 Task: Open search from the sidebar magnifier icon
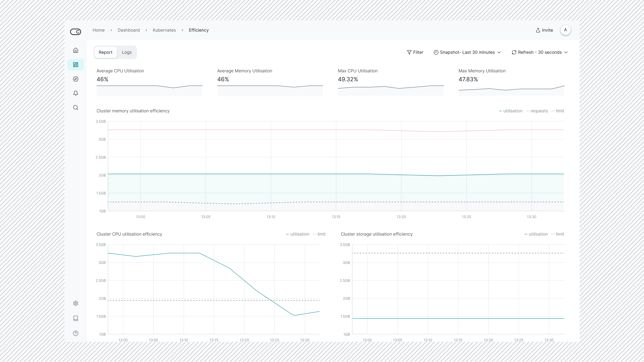click(x=76, y=107)
